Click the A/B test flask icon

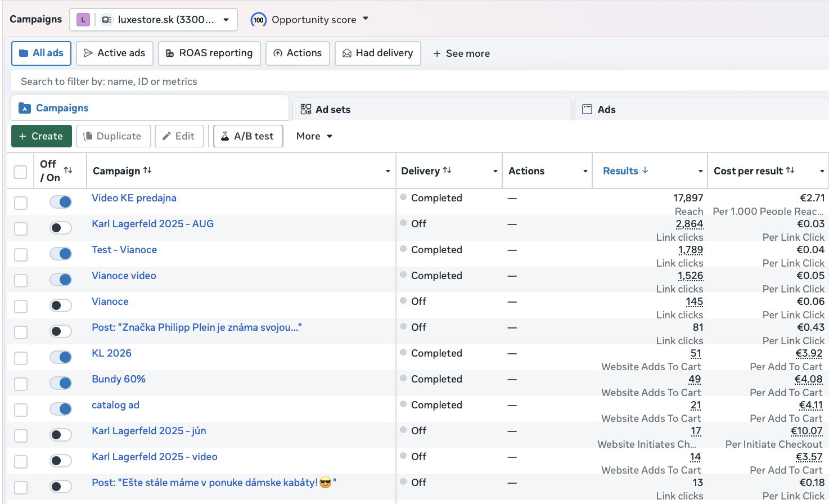coord(225,136)
